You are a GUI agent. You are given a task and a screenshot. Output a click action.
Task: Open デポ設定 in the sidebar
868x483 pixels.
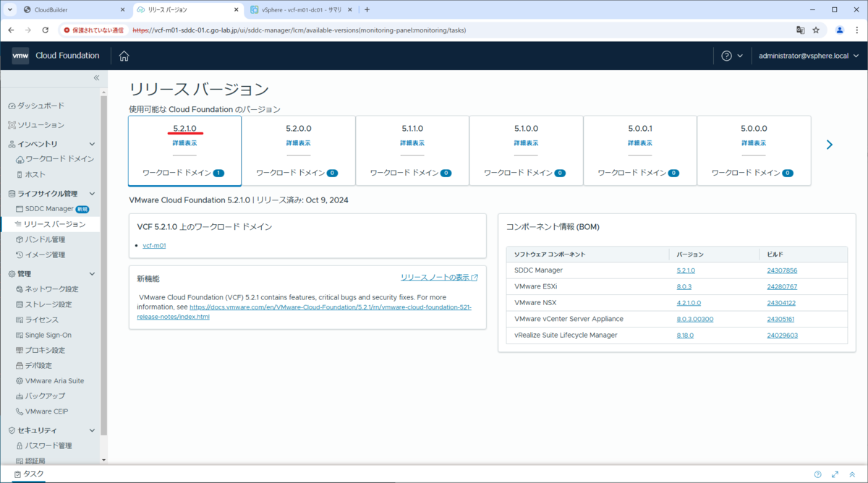pos(38,365)
